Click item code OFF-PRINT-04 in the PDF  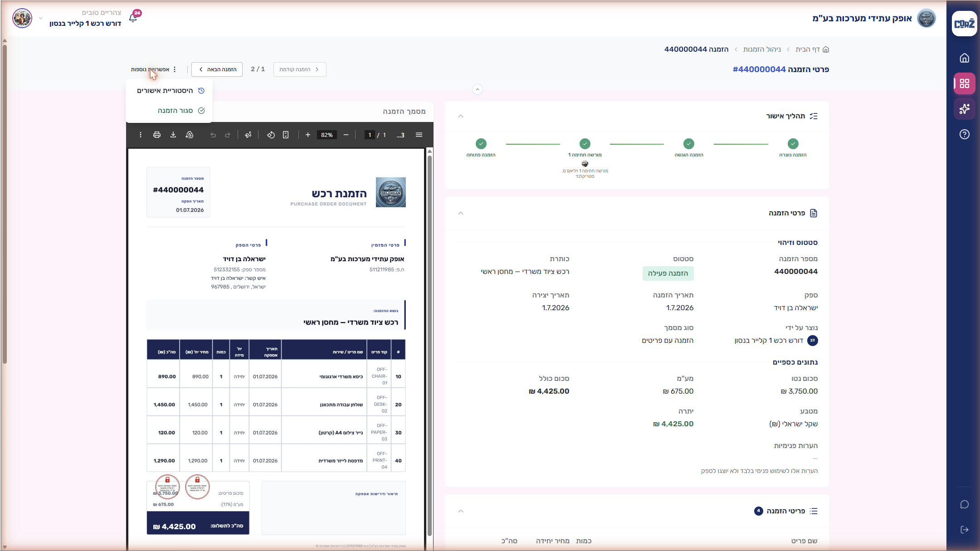click(x=380, y=460)
